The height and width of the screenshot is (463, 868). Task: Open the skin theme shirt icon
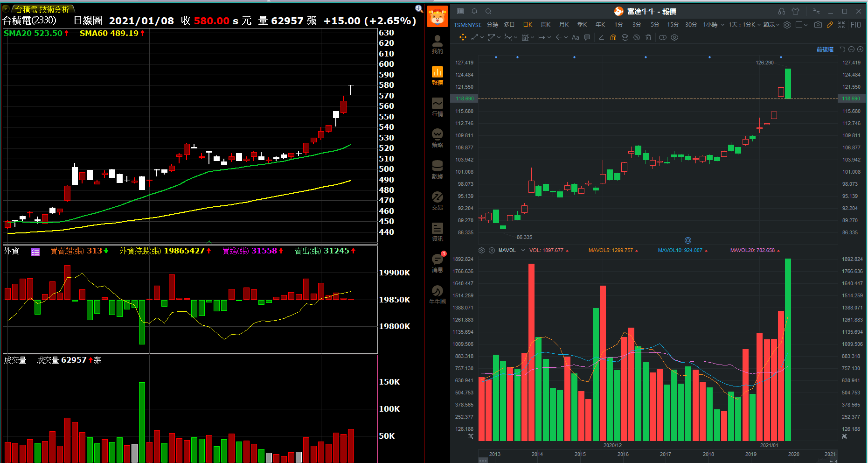coord(796,11)
